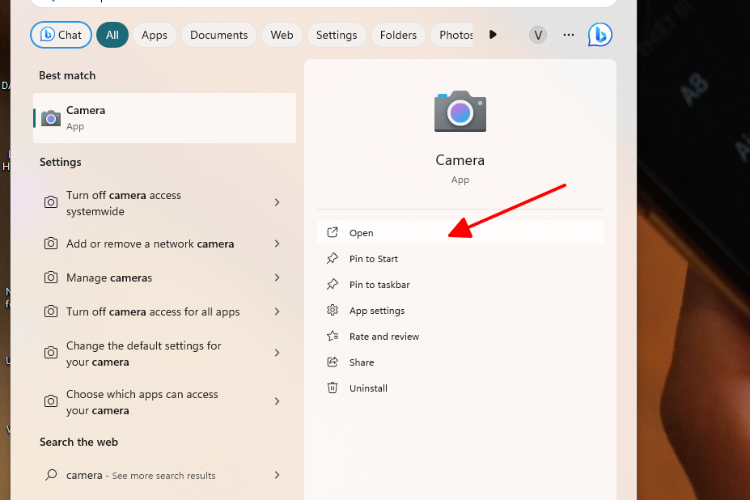Image resolution: width=750 pixels, height=500 pixels.
Task: Click the magnifier icon beside camera search
Action: 51,475
